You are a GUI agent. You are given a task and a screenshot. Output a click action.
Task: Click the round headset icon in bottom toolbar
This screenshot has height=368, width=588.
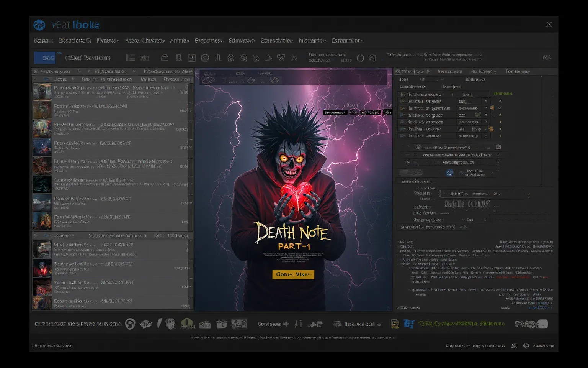[131, 324]
